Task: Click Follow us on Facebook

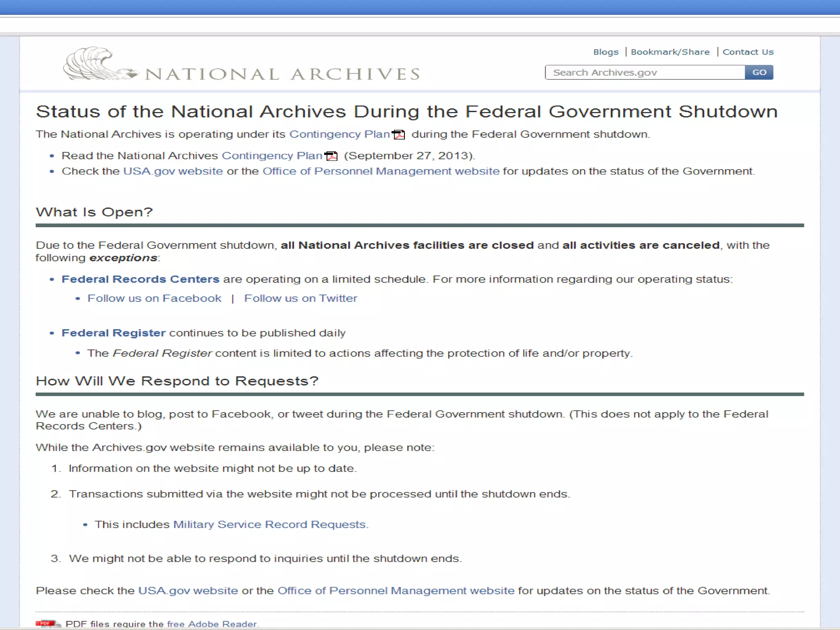Action: [x=154, y=298]
